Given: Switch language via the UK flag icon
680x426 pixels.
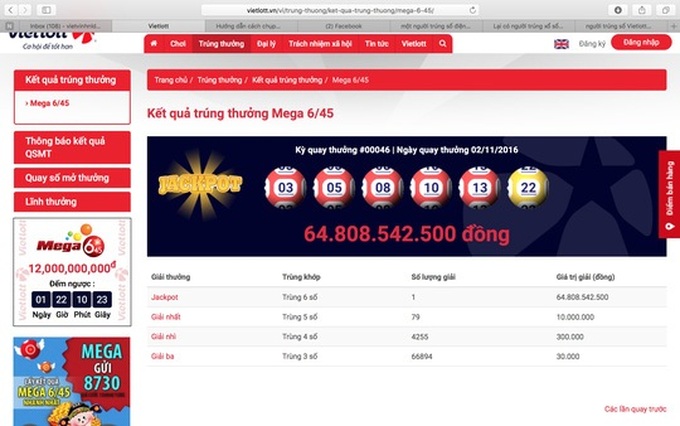Looking at the screenshot, I should [x=561, y=44].
